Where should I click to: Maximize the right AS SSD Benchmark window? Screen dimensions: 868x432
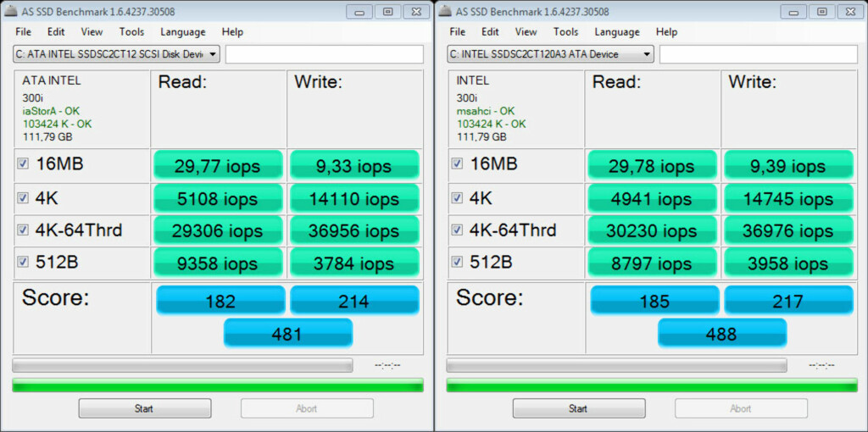(822, 11)
